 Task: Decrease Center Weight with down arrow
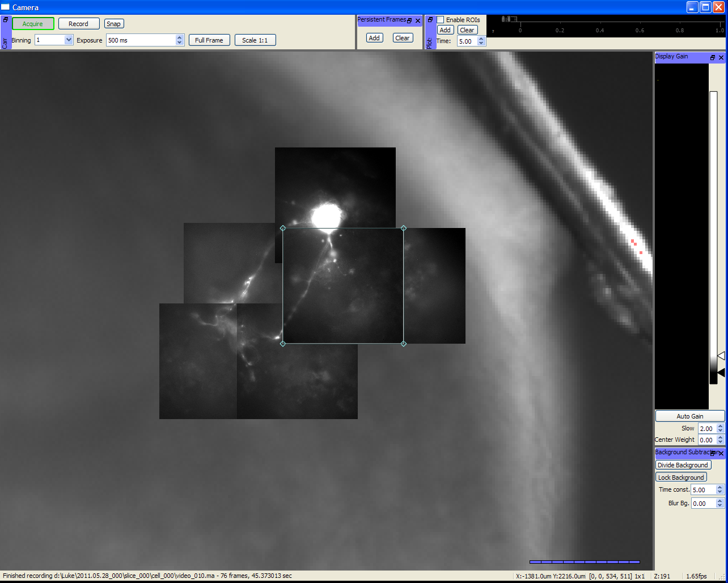pos(721,442)
